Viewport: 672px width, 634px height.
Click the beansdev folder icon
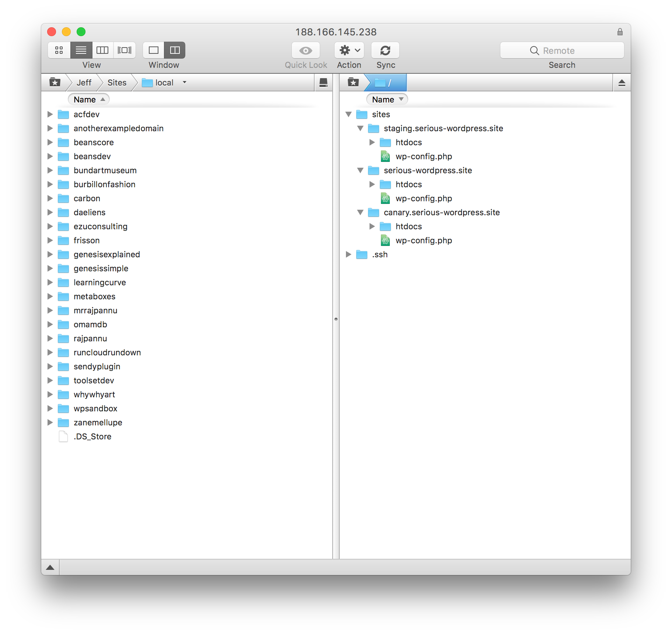click(x=63, y=156)
